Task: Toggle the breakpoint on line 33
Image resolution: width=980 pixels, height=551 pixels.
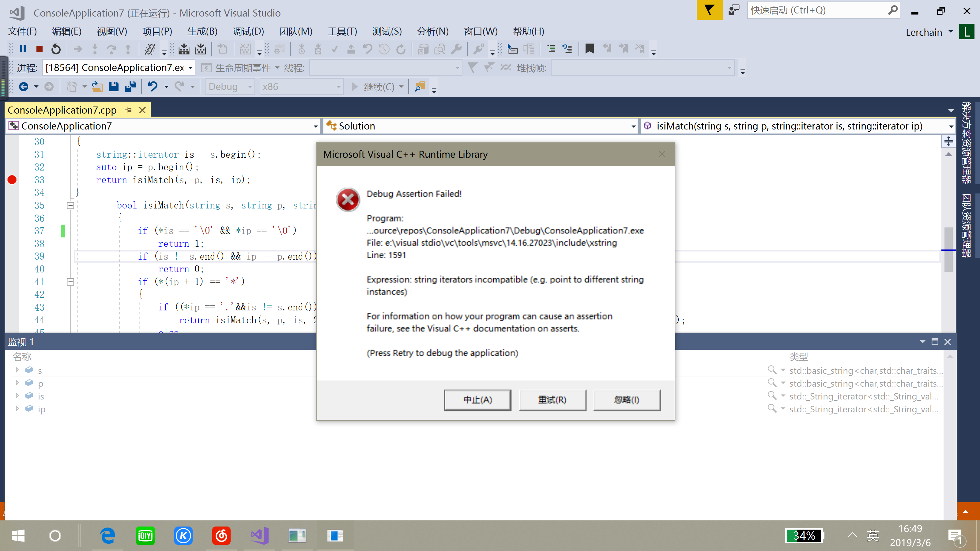Action: [x=12, y=180]
